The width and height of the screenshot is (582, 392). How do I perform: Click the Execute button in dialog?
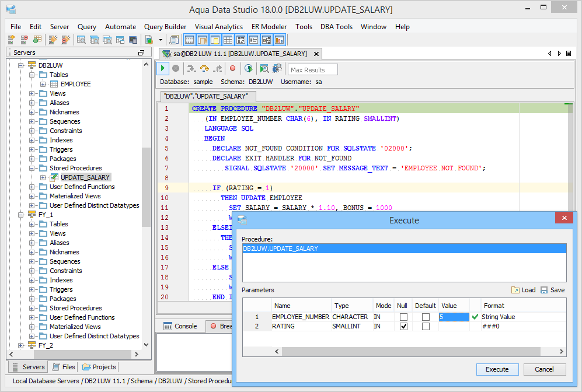click(x=497, y=369)
